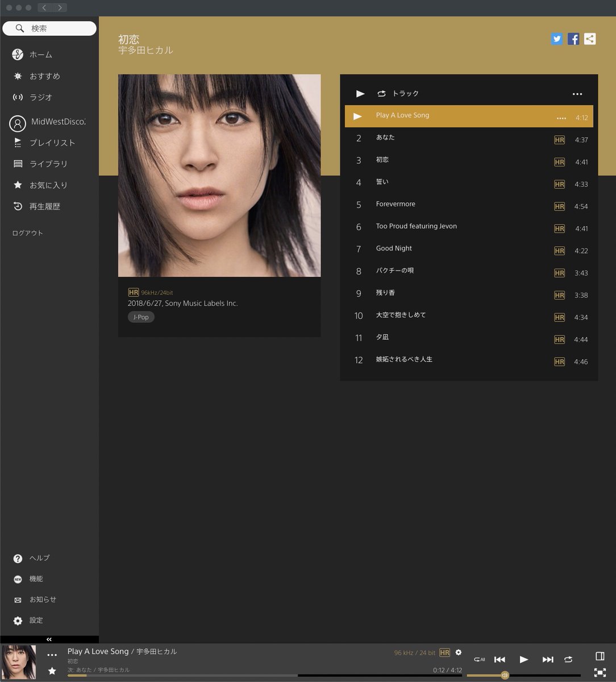The image size is (616, 682).
Task: Open the MidWestDisco user profile
Action: pos(48,122)
